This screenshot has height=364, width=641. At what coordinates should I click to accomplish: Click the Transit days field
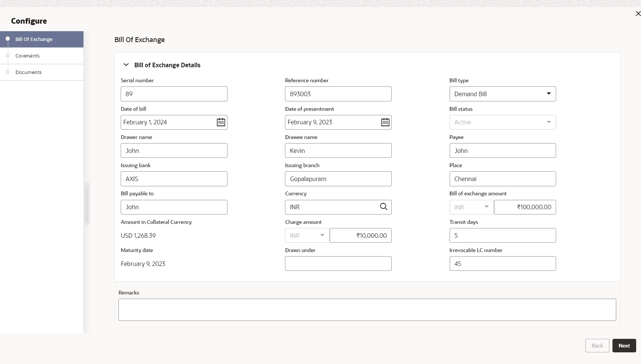coord(503,236)
